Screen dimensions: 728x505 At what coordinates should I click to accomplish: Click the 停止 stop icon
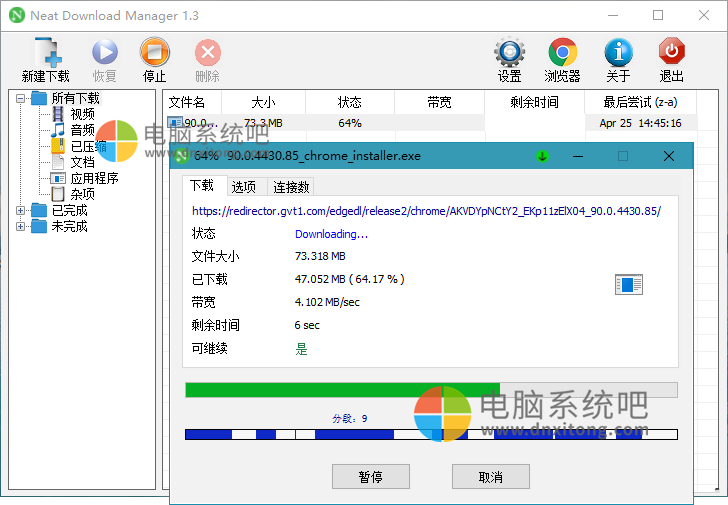pos(155,52)
